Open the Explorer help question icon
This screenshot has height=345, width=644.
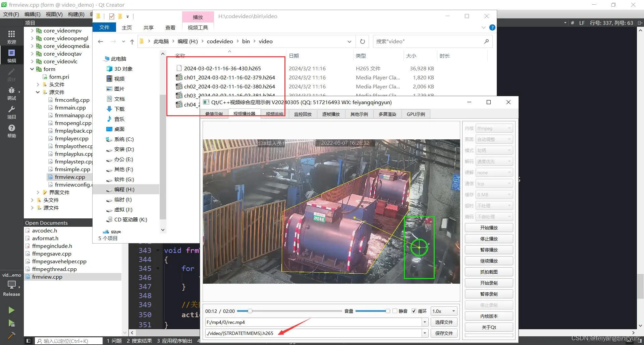tap(492, 27)
